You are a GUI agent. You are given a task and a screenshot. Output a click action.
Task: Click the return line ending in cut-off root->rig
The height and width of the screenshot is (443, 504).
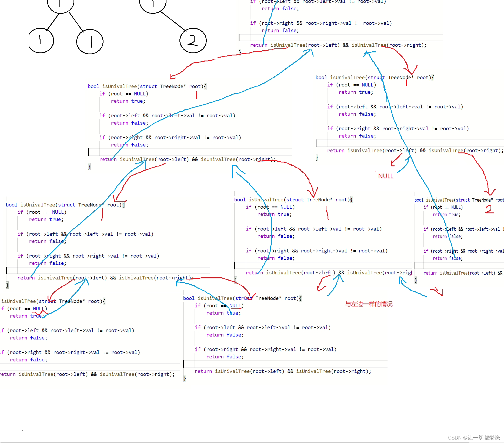pos(329,273)
